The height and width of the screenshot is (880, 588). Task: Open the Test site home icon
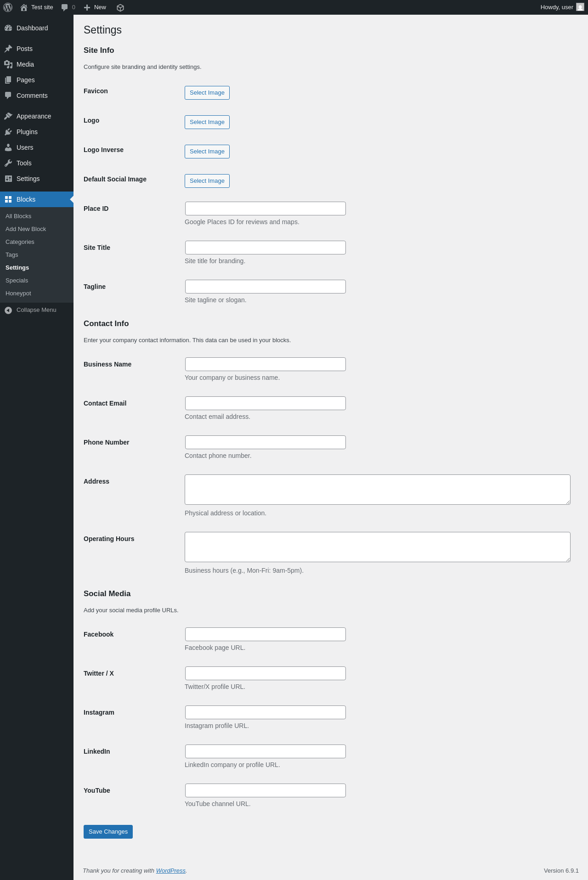click(x=24, y=7)
